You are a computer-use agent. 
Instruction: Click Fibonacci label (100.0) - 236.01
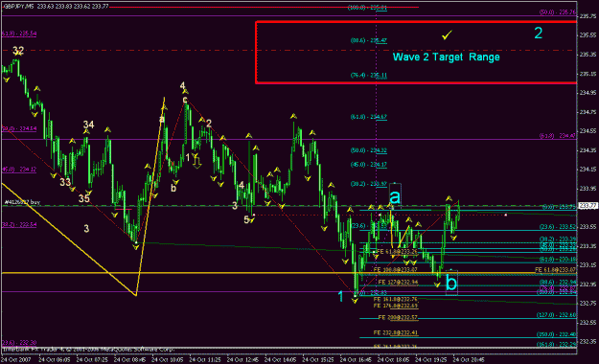point(367,8)
